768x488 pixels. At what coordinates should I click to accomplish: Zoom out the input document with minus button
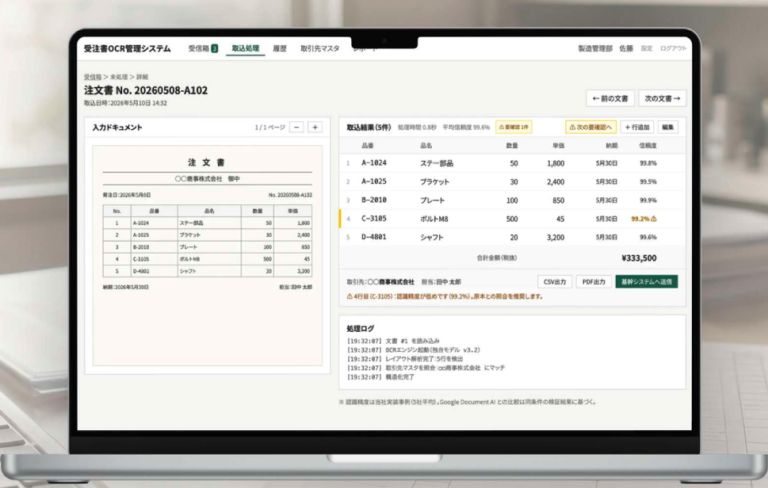click(x=296, y=127)
